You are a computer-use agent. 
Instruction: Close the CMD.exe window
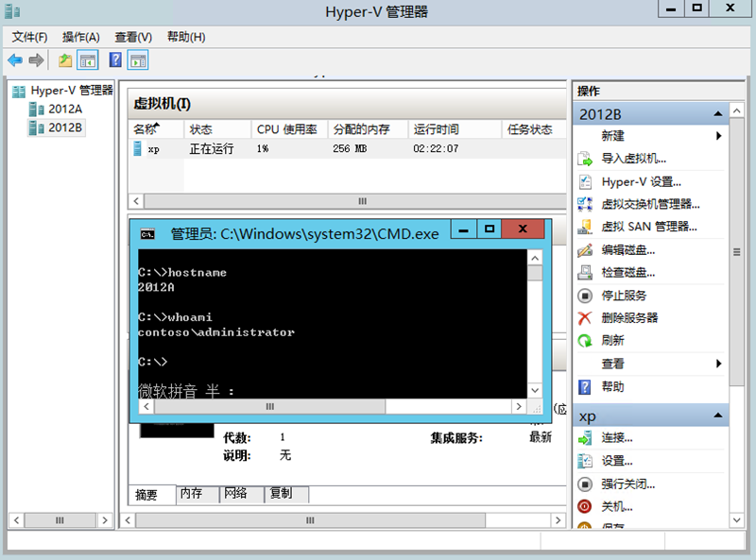[524, 229]
